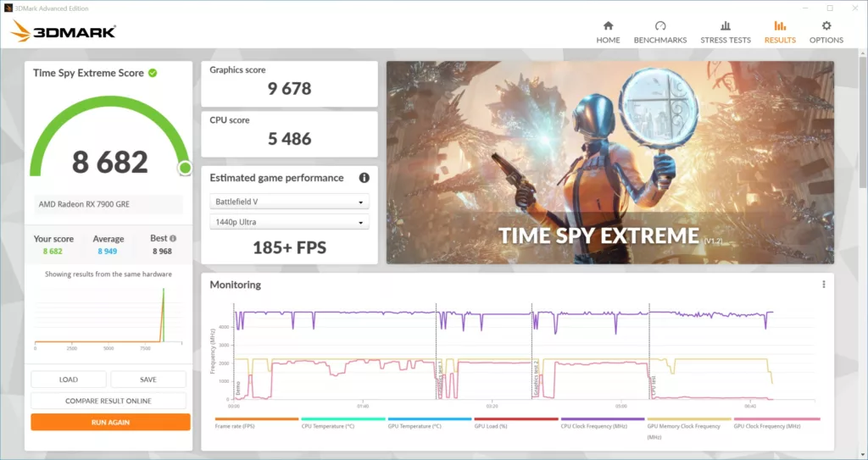Click the 3DMark logo
868x460 pixels.
tap(64, 31)
